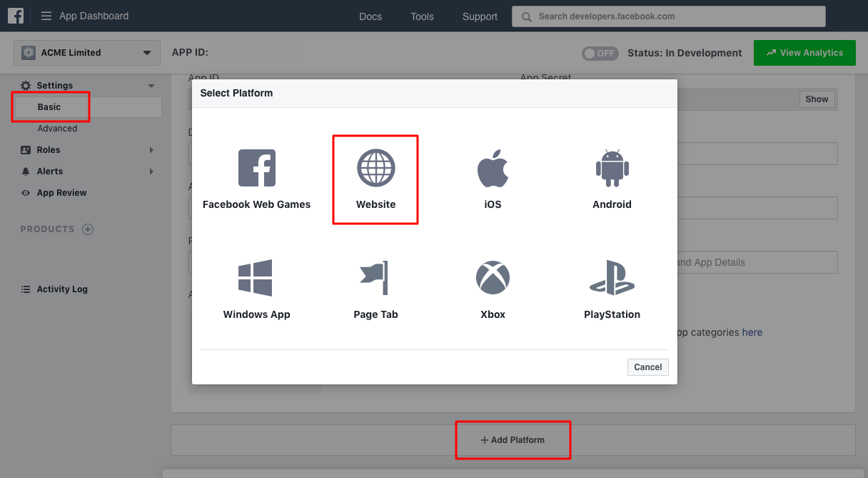Open Activity Log in sidebar
Screen dimensions: 868x478
point(62,289)
